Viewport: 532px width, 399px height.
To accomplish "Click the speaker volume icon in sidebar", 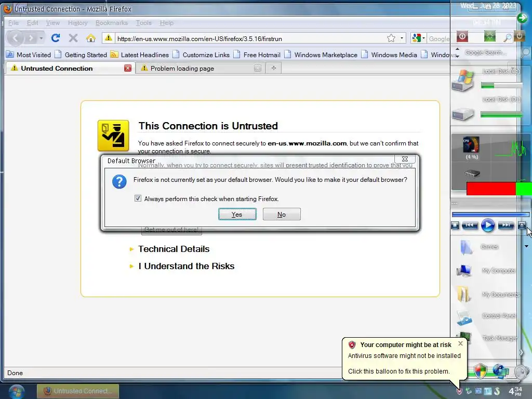I will coord(521,372).
